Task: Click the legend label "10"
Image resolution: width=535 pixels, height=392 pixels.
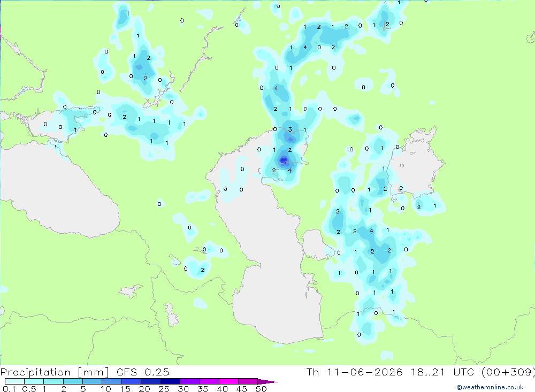Action: (105, 389)
